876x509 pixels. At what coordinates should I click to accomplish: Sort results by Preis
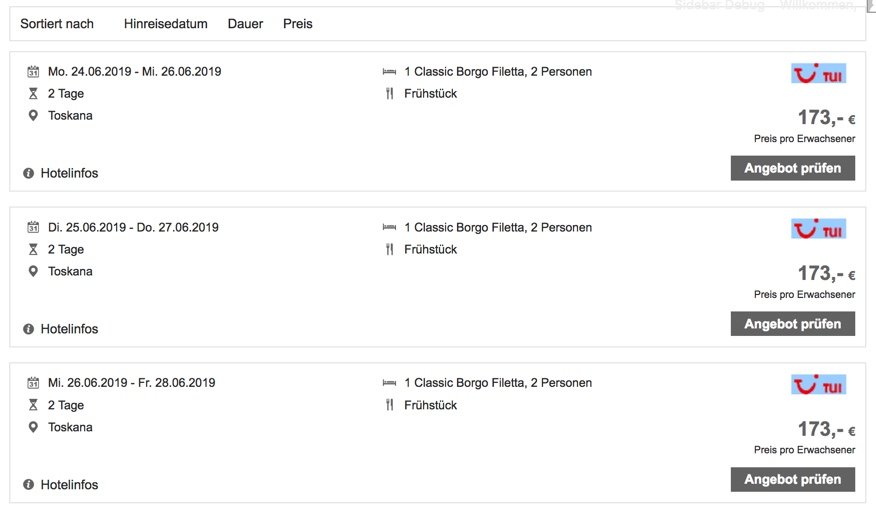click(x=297, y=23)
